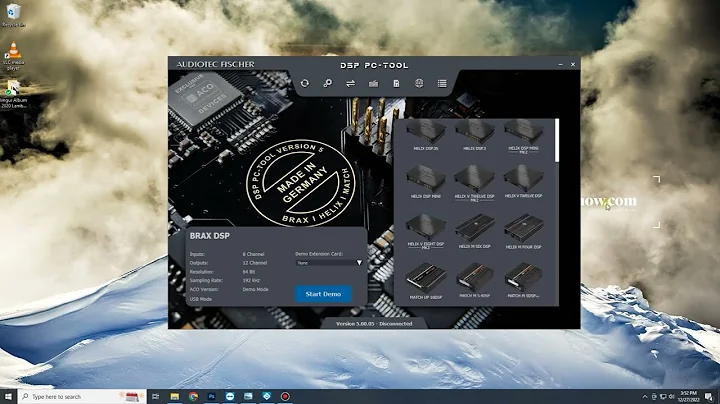Open the document file icon in toolbar
720x404 pixels.
[x=396, y=83]
